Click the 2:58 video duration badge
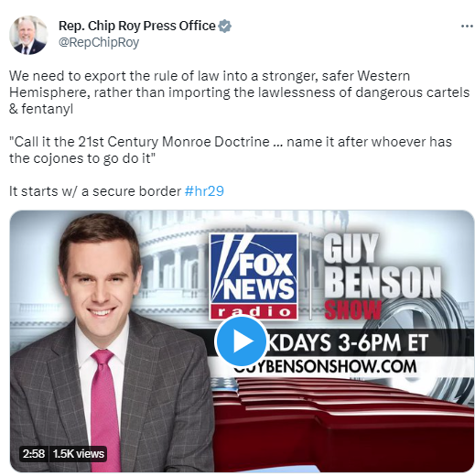This screenshot has width=475, height=476. pyautogui.click(x=34, y=454)
